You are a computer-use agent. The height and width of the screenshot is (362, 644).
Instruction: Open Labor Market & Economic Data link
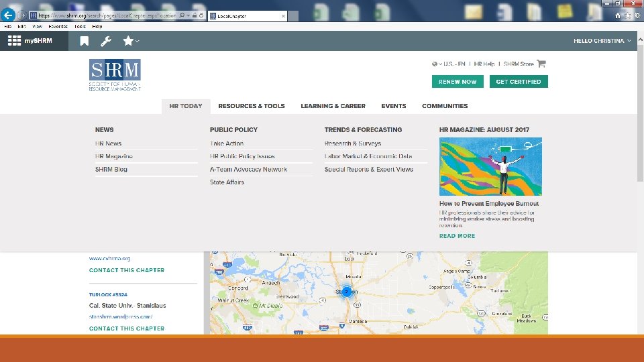click(368, 156)
